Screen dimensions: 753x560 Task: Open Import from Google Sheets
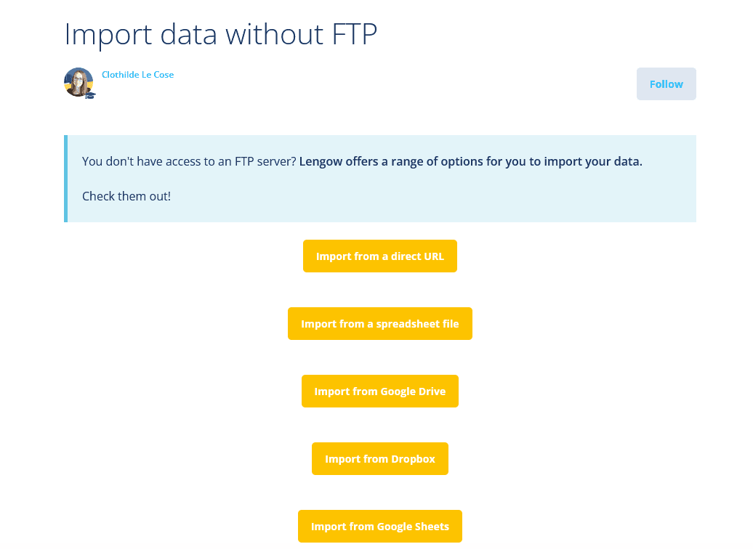click(x=379, y=527)
